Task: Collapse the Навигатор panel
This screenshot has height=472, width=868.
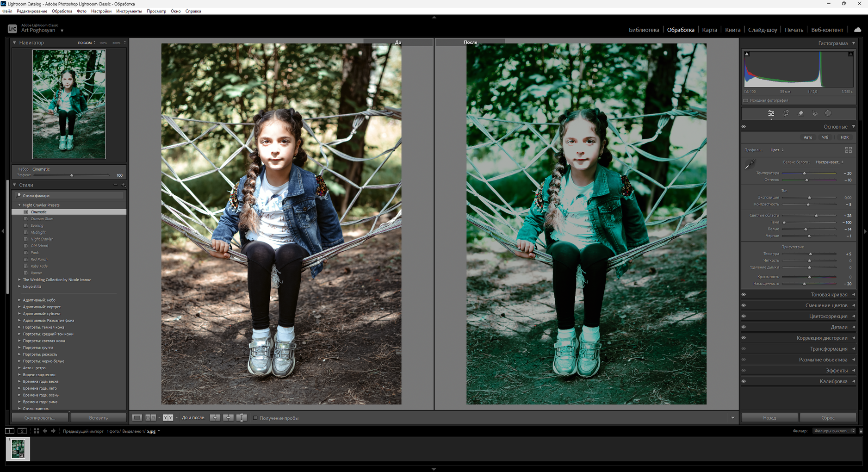Action: pos(14,43)
